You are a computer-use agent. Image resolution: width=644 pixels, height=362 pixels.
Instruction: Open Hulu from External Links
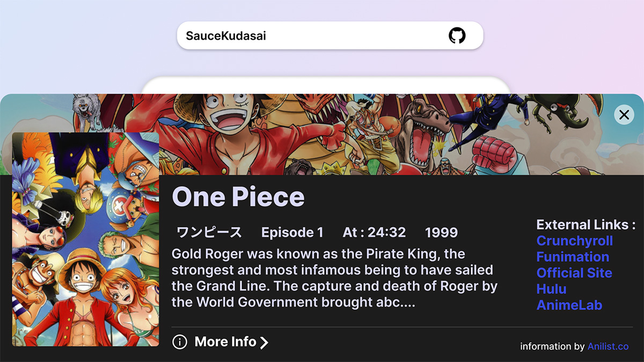(551, 289)
